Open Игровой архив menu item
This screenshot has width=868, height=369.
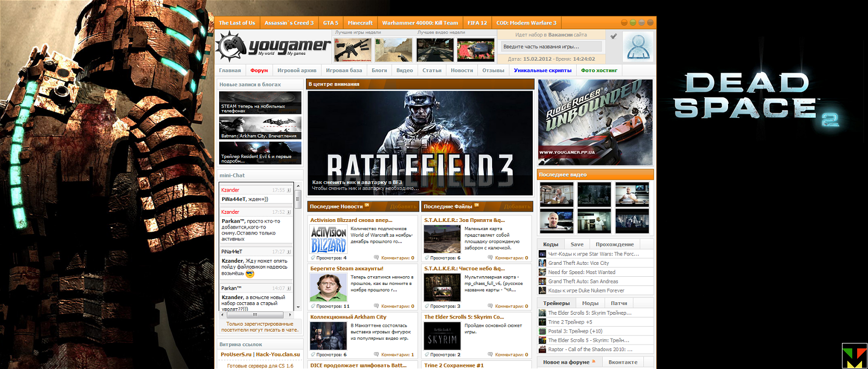tap(297, 71)
